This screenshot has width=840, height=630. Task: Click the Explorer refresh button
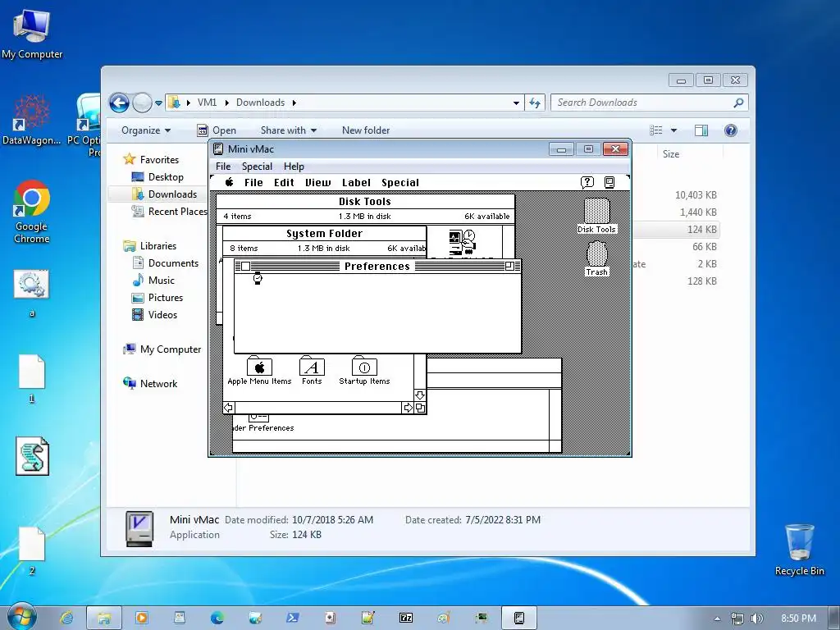[535, 103]
